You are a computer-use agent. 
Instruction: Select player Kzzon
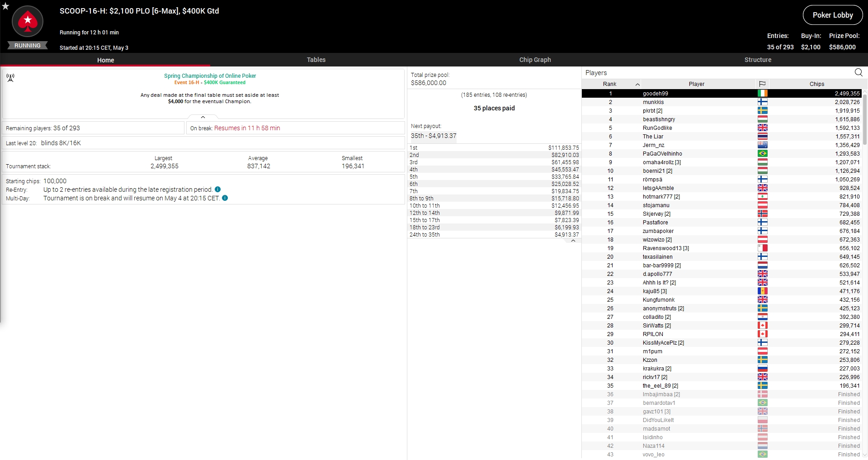(x=722, y=360)
